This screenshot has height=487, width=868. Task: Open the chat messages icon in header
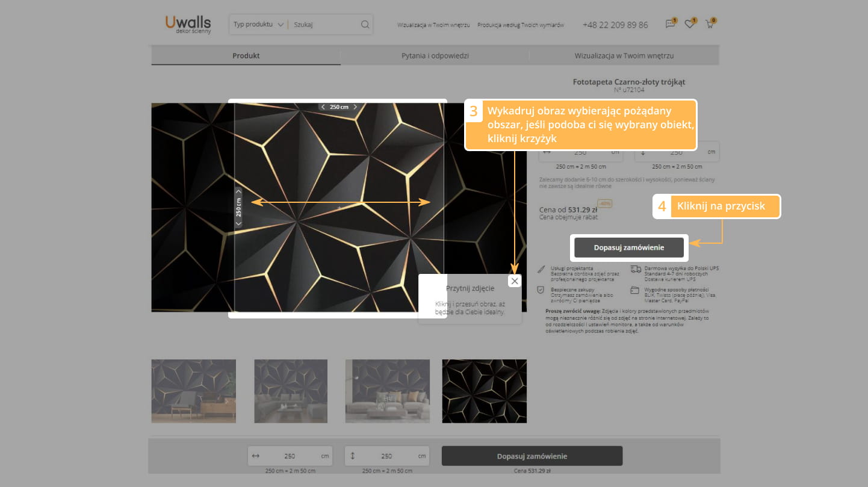(670, 25)
